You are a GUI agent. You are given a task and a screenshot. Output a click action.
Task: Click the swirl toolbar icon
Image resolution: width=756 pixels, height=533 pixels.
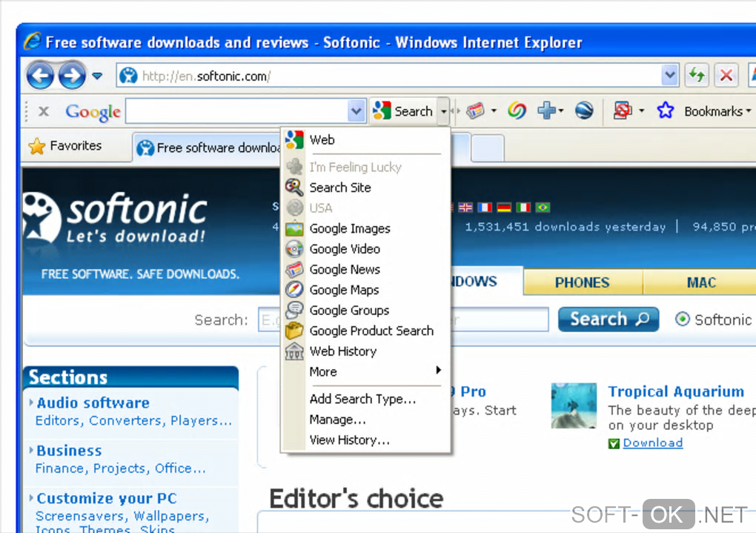(x=517, y=111)
